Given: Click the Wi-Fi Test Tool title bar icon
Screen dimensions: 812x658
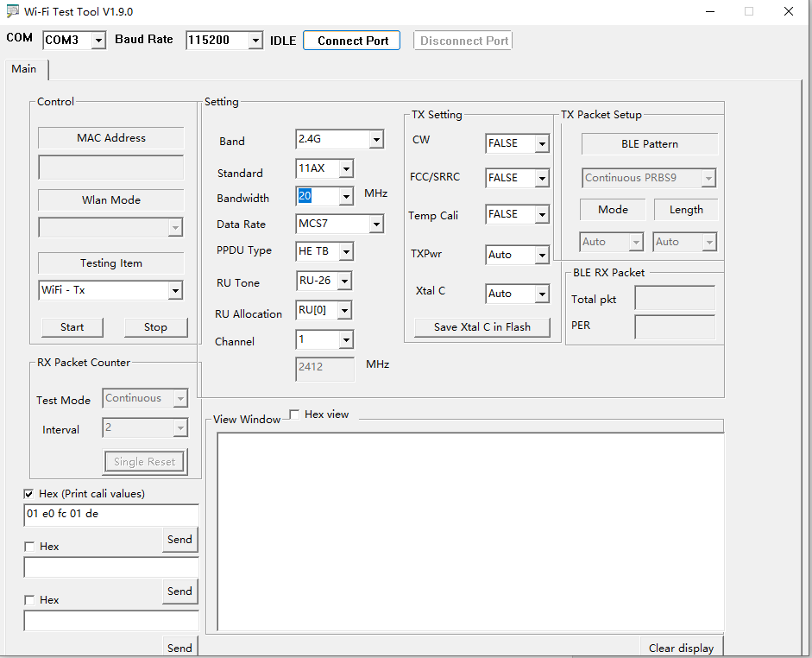Looking at the screenshot, I should (12, 12).
